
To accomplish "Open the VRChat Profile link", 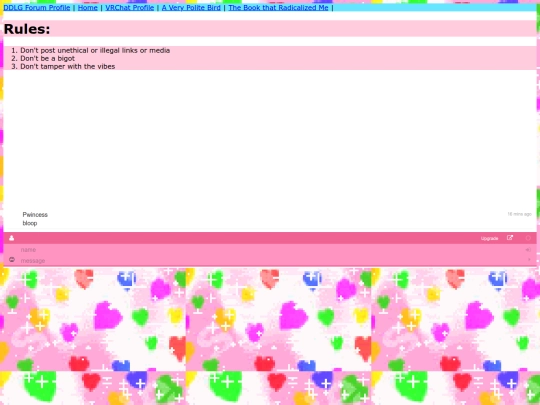I will pos(129,8).
